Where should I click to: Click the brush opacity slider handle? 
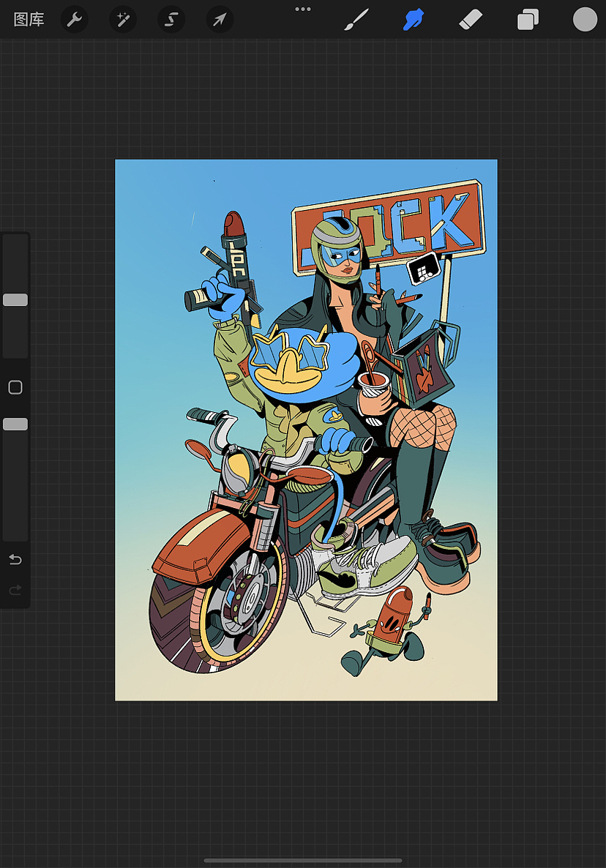[x=15, y=424]
